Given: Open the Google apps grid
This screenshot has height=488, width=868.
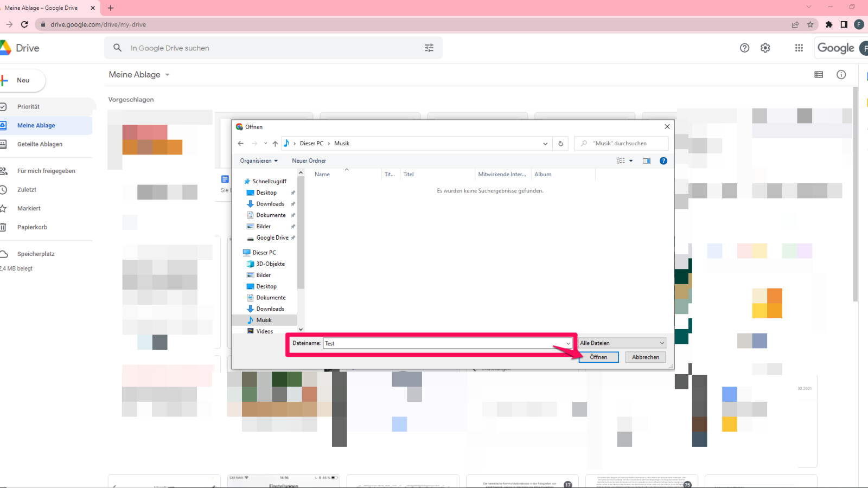Looking at the screenshot, I should click(799, 48).
